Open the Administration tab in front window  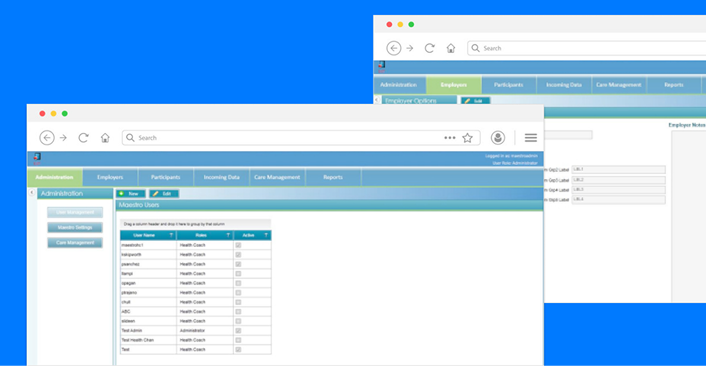54,177
